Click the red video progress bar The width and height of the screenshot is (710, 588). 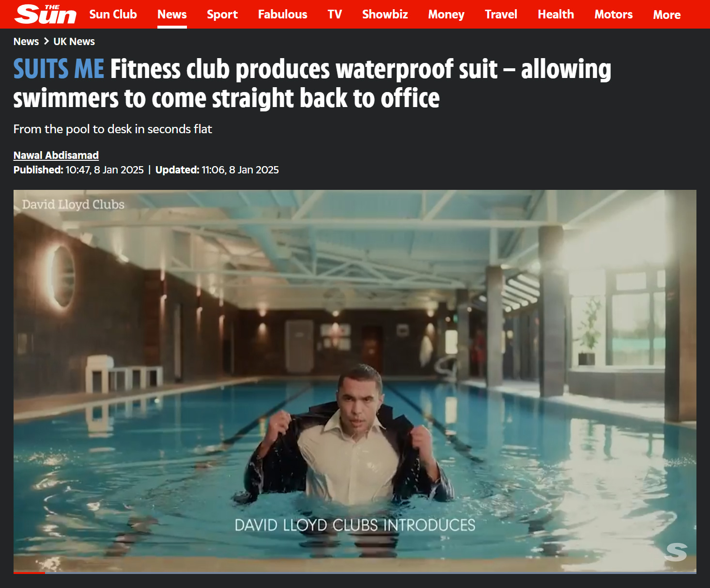[29, 573]
